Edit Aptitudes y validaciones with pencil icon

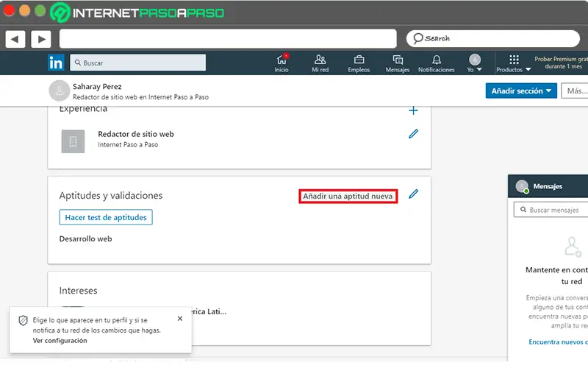pyautogui.click(x=413, y=194)
